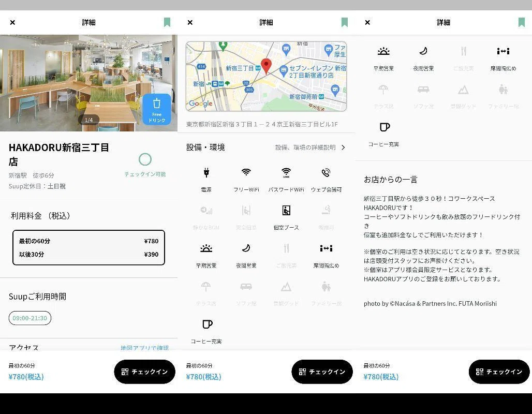Screen dimensions: 532x414
Task: Tap the dimmed 静かなBGM icon
Action: pos(206,211)
